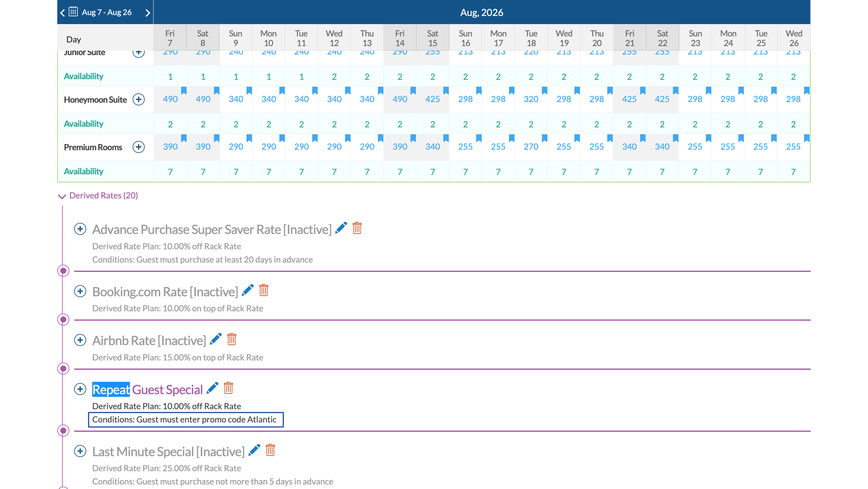This screenshot has width=868, height=489.
Task: Expand the Last Minute Special plan
Action: click(x=80, y=451)
